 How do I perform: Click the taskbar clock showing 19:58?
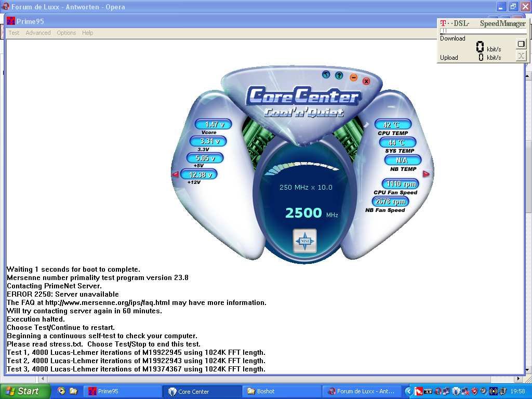(x=517, y=391)
